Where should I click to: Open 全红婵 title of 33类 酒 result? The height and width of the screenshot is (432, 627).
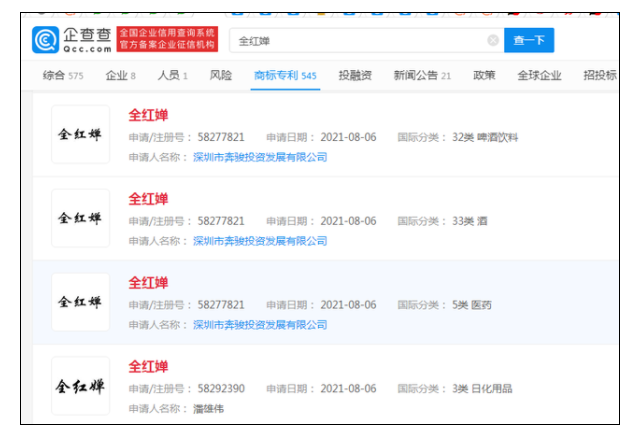[x=148, y=199]
